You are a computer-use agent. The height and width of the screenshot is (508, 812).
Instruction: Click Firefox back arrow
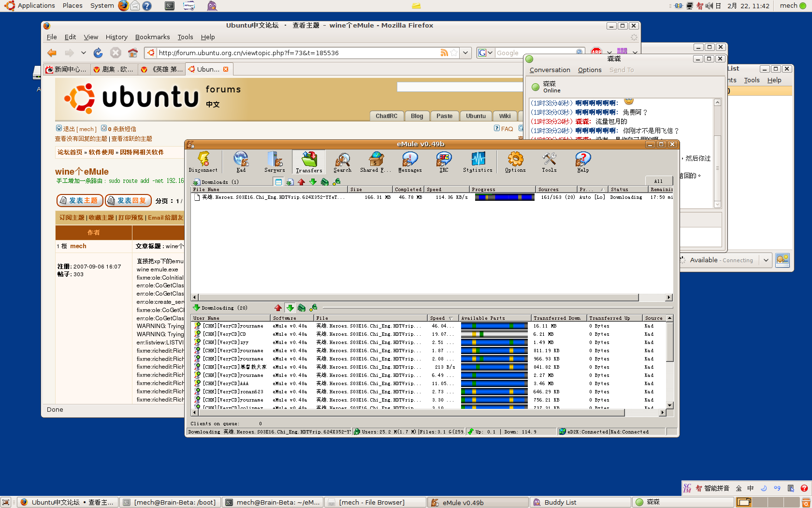click(52, 53)
